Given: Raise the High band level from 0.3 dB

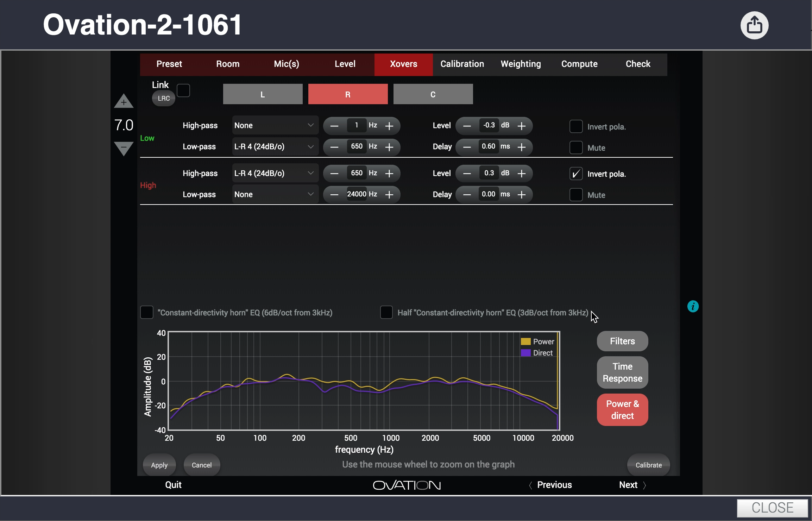Looking at the screenshot, I should [x=522, y=174].
